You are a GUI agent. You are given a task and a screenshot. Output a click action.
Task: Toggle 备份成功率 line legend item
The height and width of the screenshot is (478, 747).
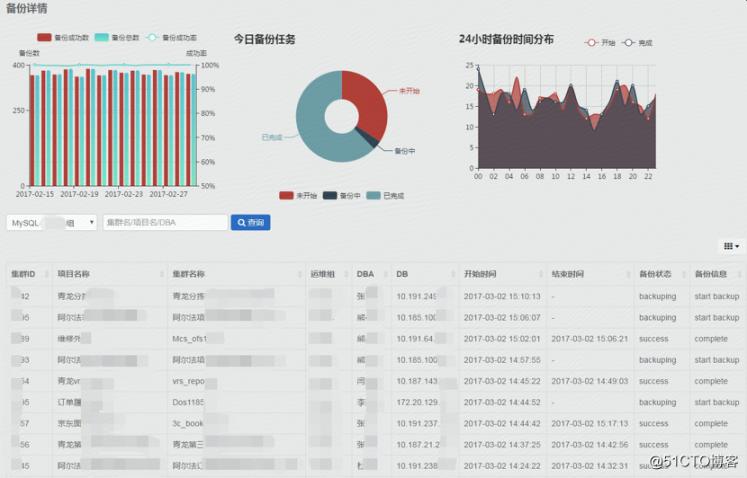click(x=153, y=37)
